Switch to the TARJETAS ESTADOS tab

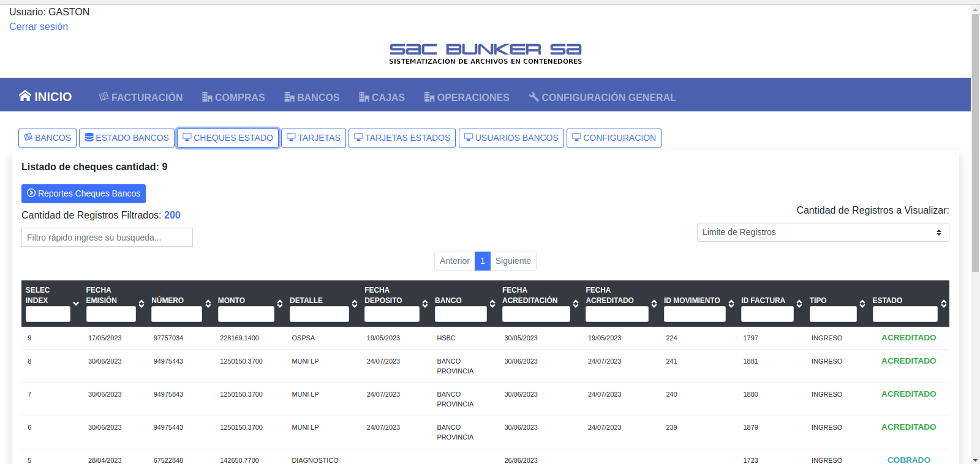click(x=402, y=138)
